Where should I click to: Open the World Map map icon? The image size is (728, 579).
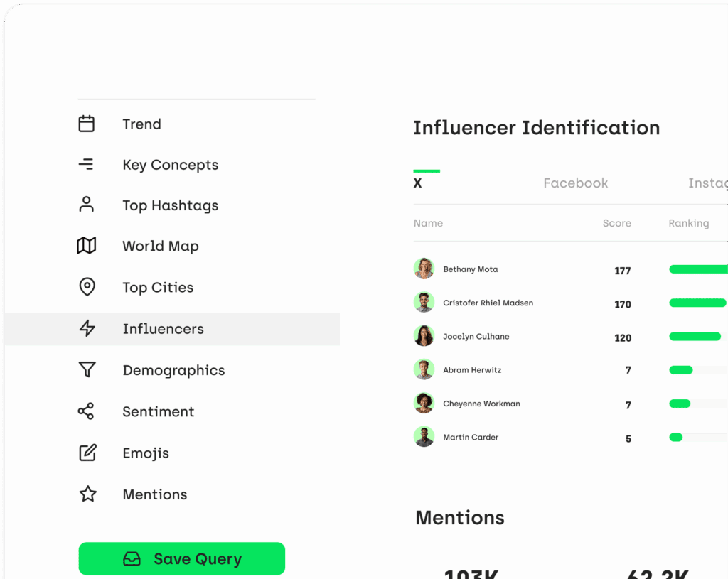pyautogui.click(x=86, y=246)
